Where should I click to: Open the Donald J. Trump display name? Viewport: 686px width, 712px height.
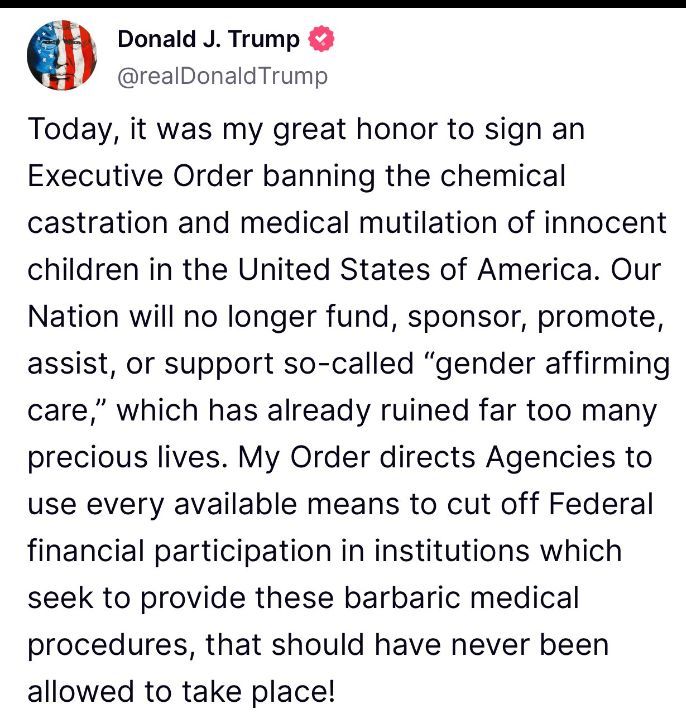point(208,40)
